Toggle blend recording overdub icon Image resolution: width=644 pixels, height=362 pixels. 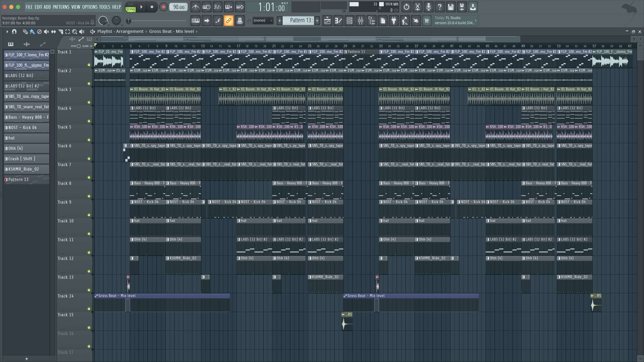click(x=229, y=7)
